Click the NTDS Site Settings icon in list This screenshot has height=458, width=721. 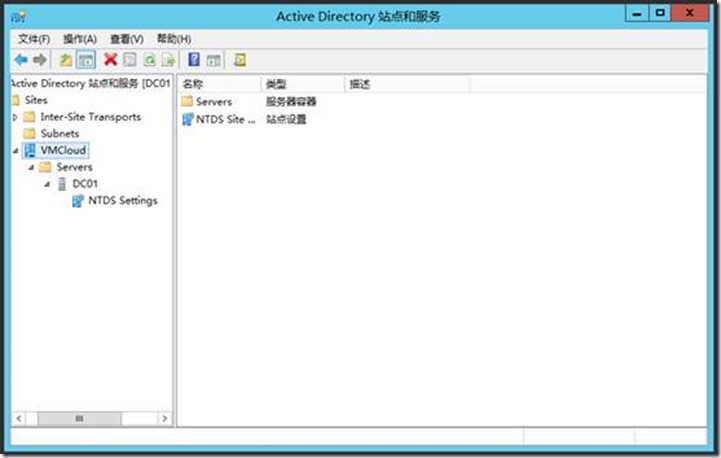click(188, 119)
